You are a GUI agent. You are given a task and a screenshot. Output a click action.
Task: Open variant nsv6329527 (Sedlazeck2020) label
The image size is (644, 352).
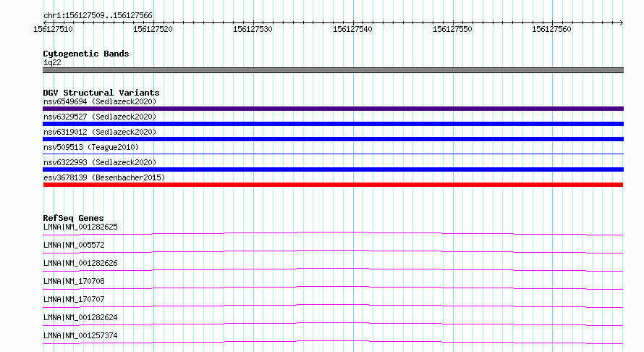tap(100, 117)
